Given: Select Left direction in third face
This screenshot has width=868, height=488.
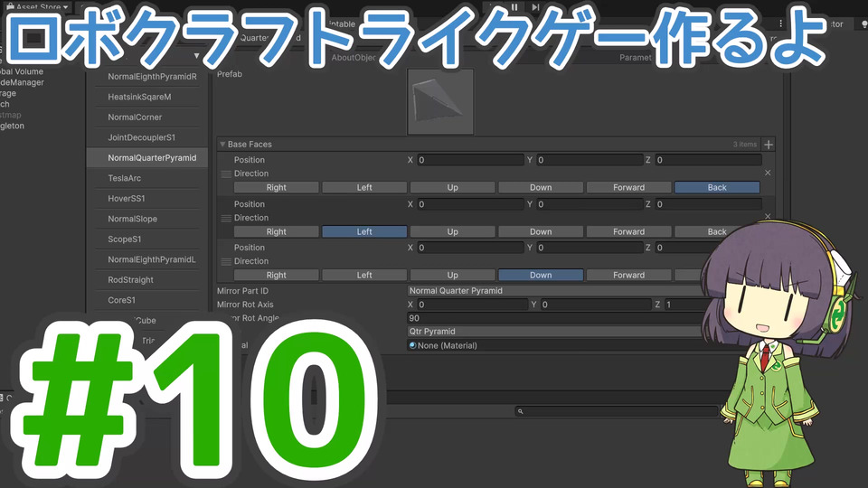Looking at the screenshot, I should click(364, 275).
